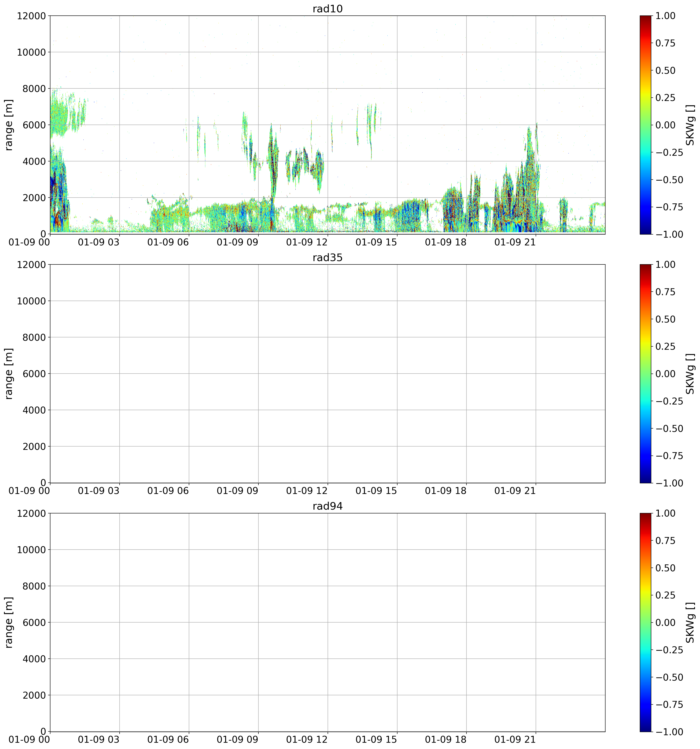
Task: Click the high cloud echo near 6000 m at midnight
Action: click(60, 115)
